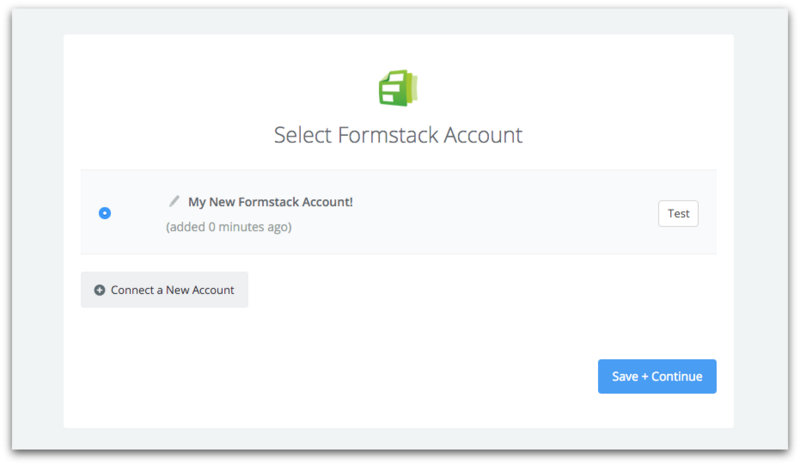Connect a New Account

pos(164,290)
